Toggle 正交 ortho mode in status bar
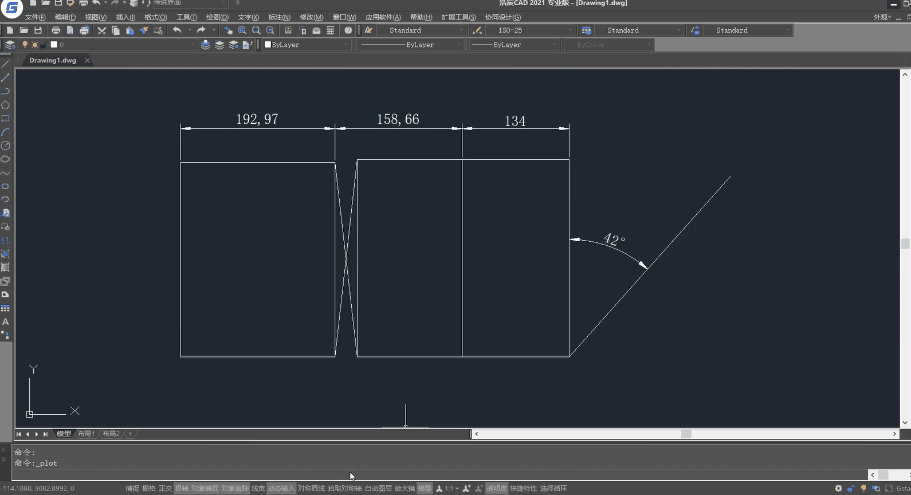911x495 pixels. point(165,489)
